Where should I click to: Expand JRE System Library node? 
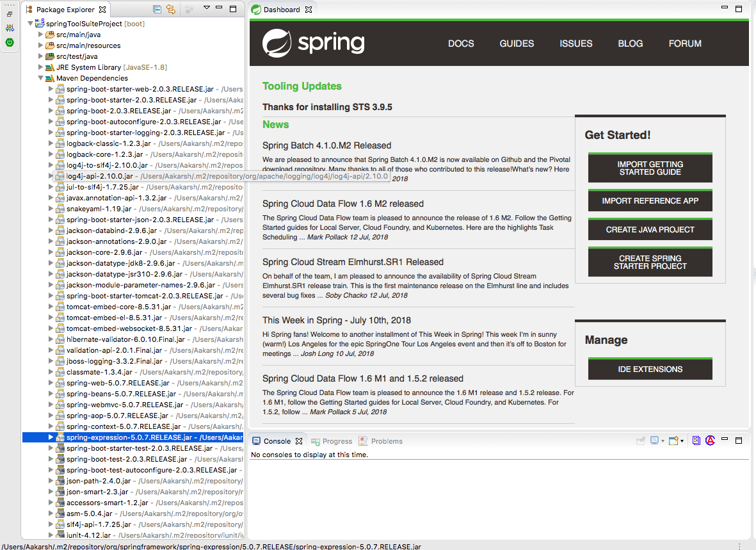40,67
